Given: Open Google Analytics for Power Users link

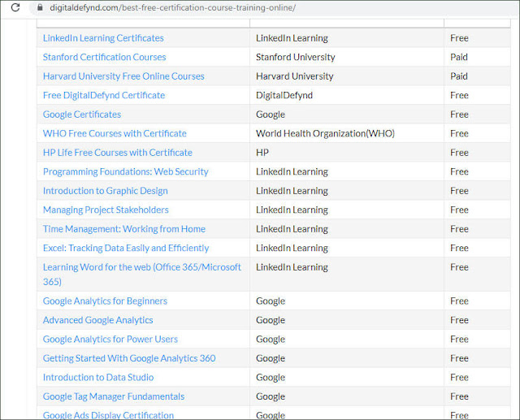Looking at the screenshot, I should tap(110, 339).
